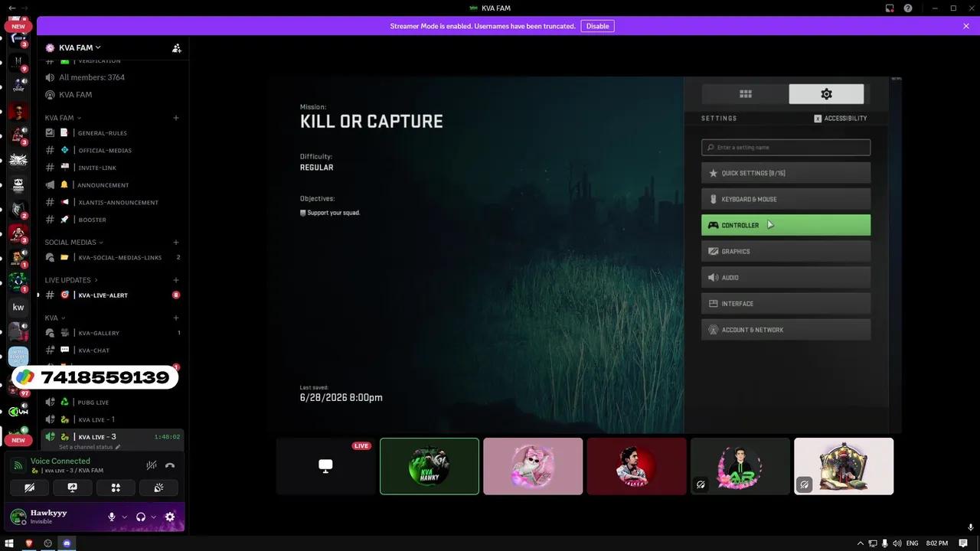Mute the microphone in the user panel
Screen dimensions: 980x551
click(112, 517)
